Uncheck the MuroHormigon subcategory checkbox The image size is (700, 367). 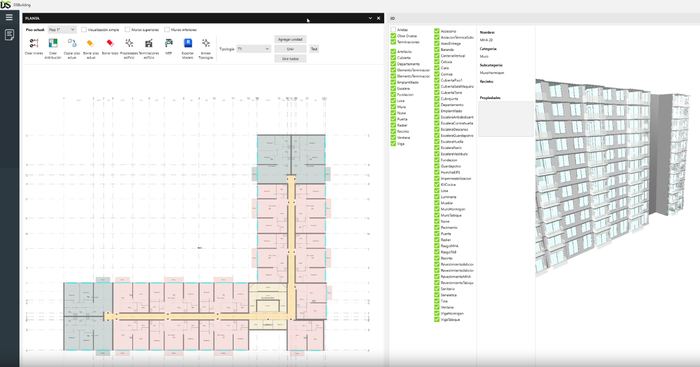point(437,209)
